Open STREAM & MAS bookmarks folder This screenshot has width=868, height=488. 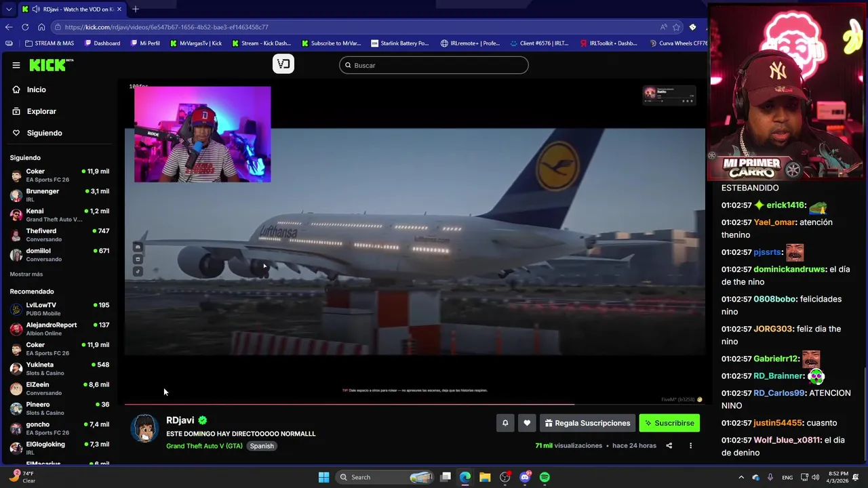coord(50,43)
